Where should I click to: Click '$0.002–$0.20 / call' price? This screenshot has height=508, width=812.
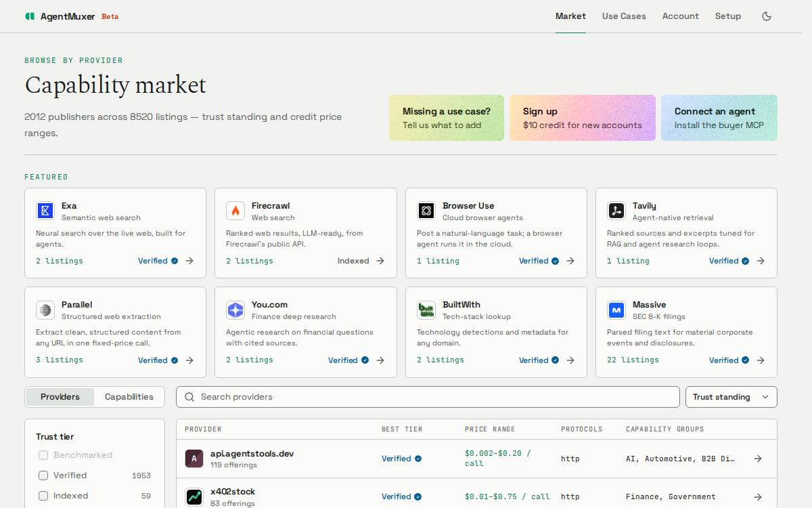(x=498, y=459)
